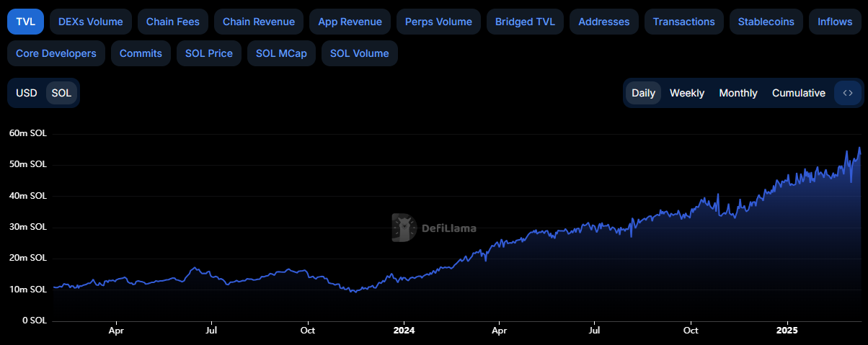Switch chart to Weekly view

686,93
